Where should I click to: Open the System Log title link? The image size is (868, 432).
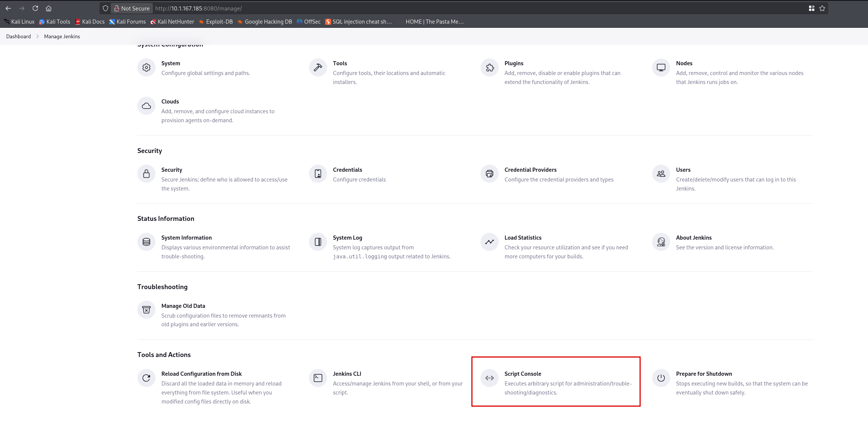click(347, 238)
